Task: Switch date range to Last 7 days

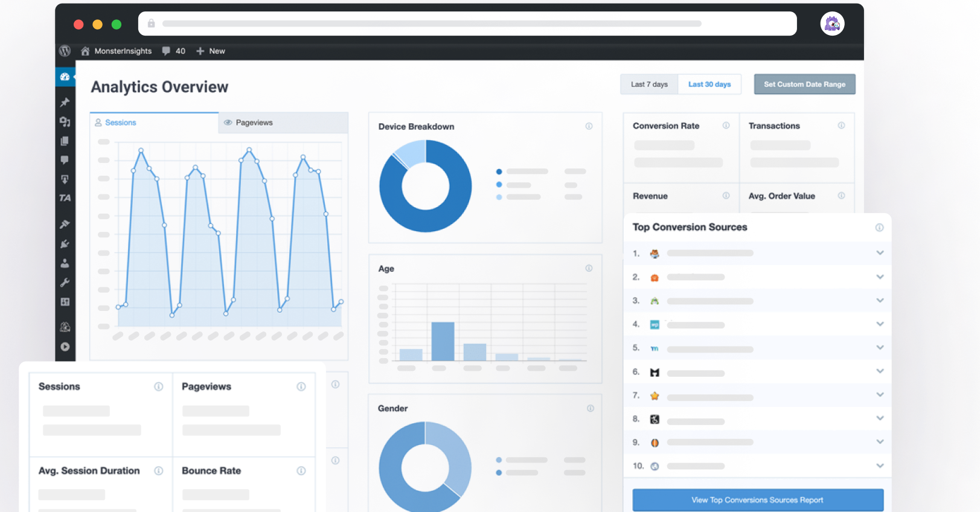Action: [649, 85]
